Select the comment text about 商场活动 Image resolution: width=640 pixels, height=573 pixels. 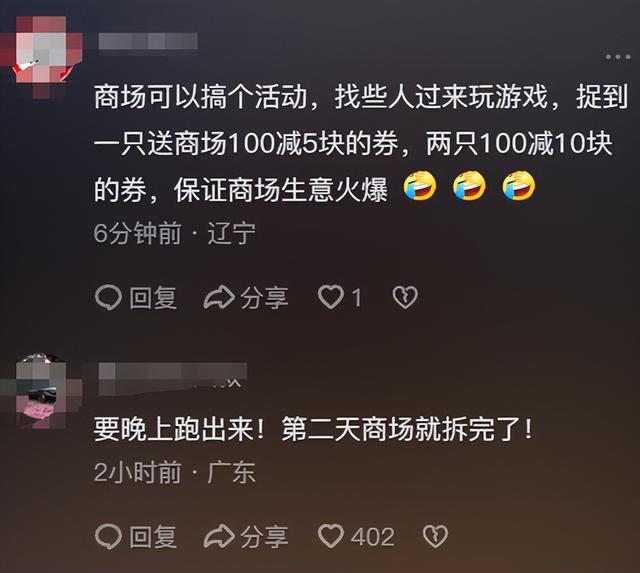(x=361, y=144)
